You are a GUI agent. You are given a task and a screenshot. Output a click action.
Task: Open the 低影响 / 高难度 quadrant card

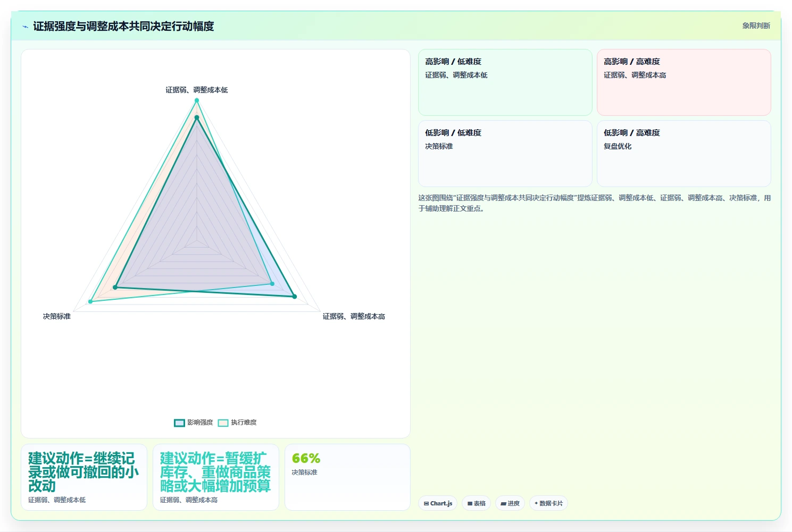684,154
